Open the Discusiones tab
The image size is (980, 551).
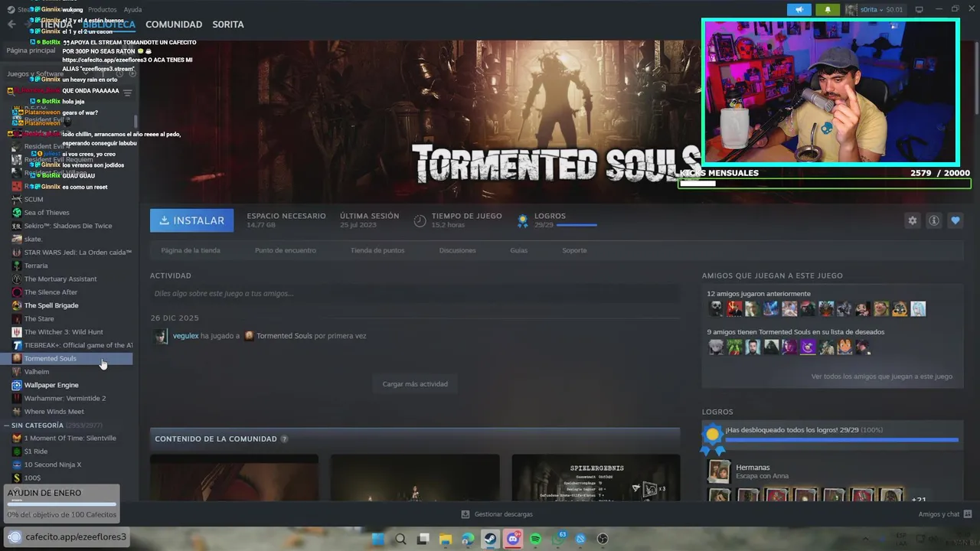458,250
